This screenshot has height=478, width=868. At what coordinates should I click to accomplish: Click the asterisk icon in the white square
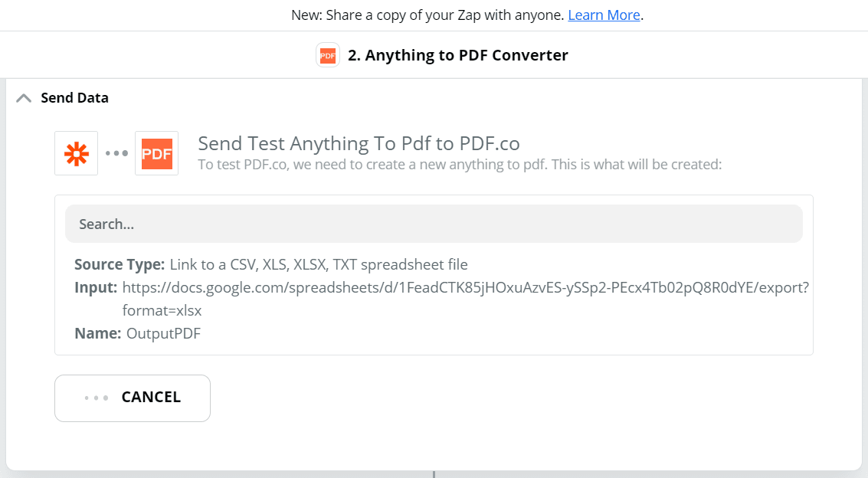click(76, 153)
